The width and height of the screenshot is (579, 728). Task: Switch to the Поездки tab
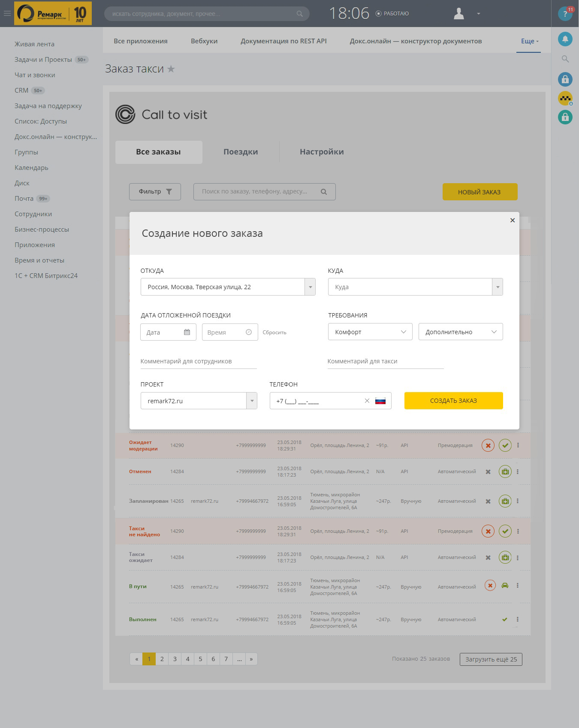click(241, 152)
